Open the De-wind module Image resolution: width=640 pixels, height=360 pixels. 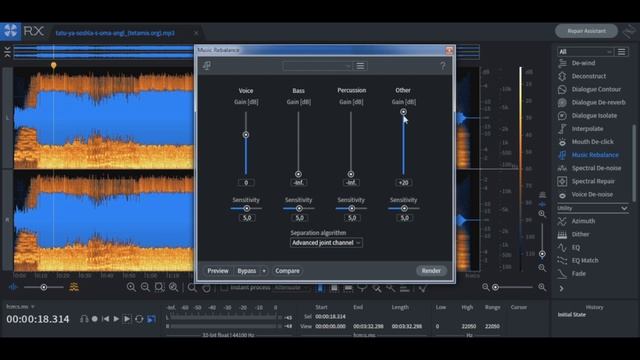583,63
